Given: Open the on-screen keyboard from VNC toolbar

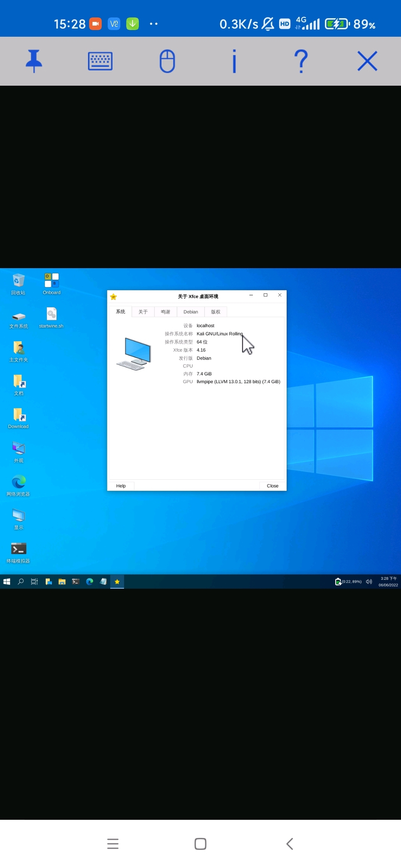Looking at the screenshot, I should click(x=100, y=61).
